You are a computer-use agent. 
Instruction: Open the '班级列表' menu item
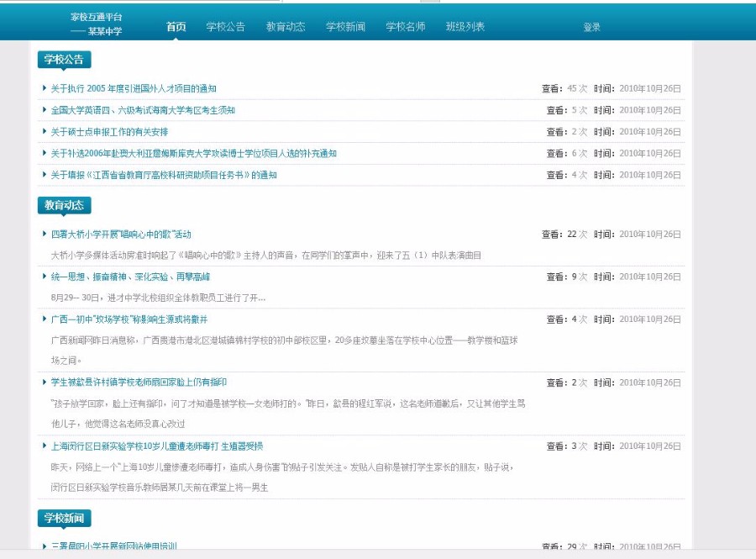tap(465, 27)
